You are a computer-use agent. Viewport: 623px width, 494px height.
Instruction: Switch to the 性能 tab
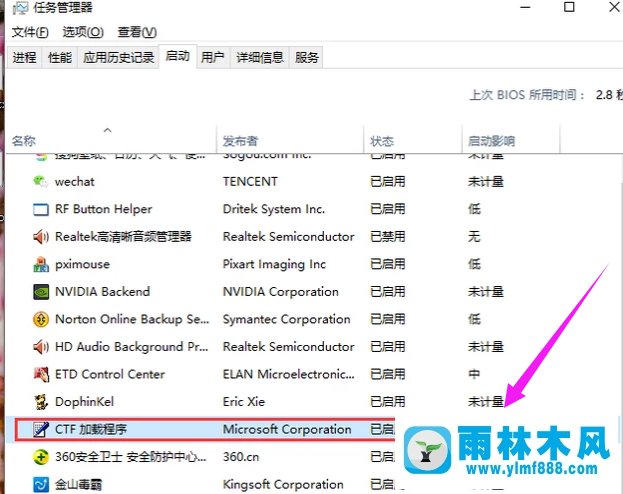coord(60,58)
